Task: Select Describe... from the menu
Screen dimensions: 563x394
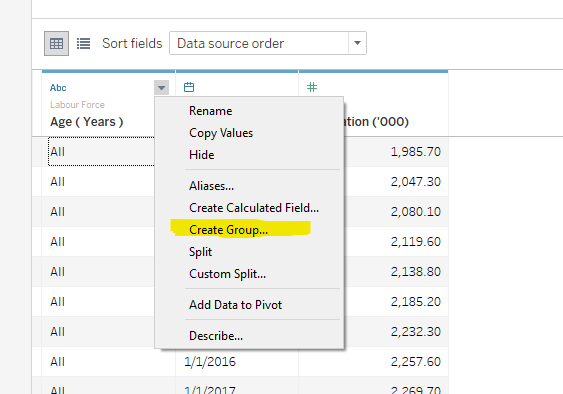Action: coord(216,336)
